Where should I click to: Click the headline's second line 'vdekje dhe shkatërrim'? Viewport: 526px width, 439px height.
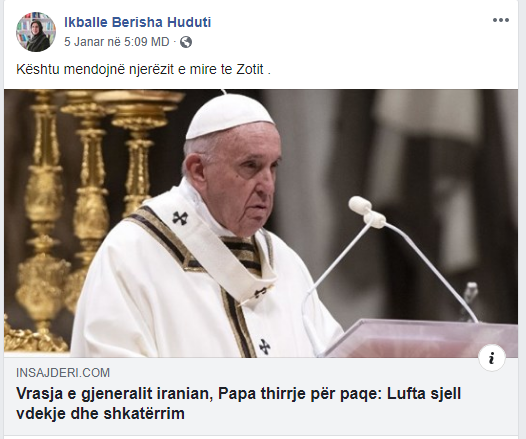100,413
